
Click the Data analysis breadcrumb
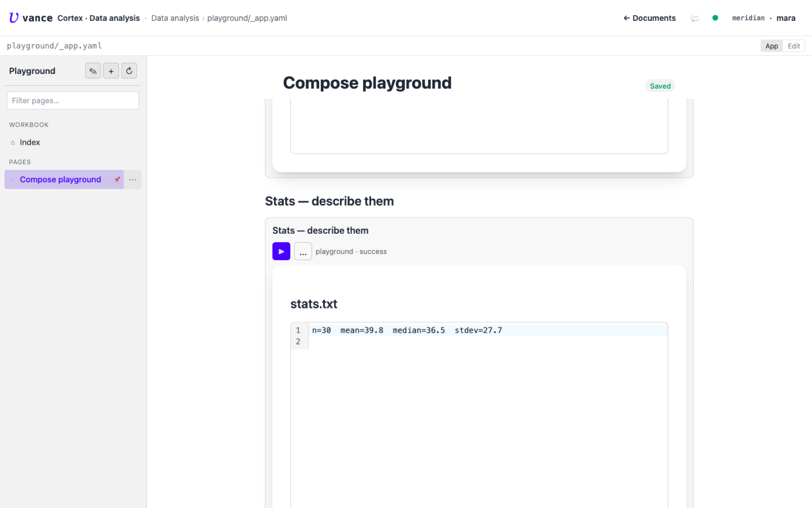click(x=175, y=18)
